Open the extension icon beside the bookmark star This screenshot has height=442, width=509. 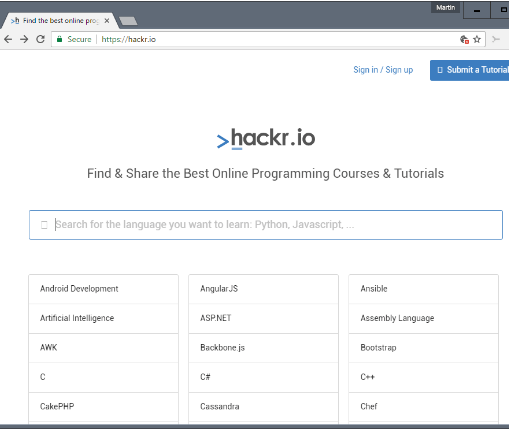464,39
